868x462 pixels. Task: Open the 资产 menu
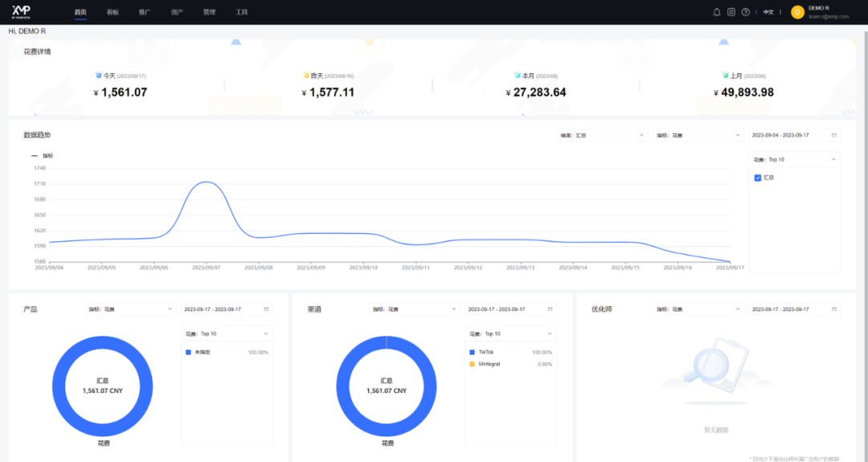[x=177, y=12]
